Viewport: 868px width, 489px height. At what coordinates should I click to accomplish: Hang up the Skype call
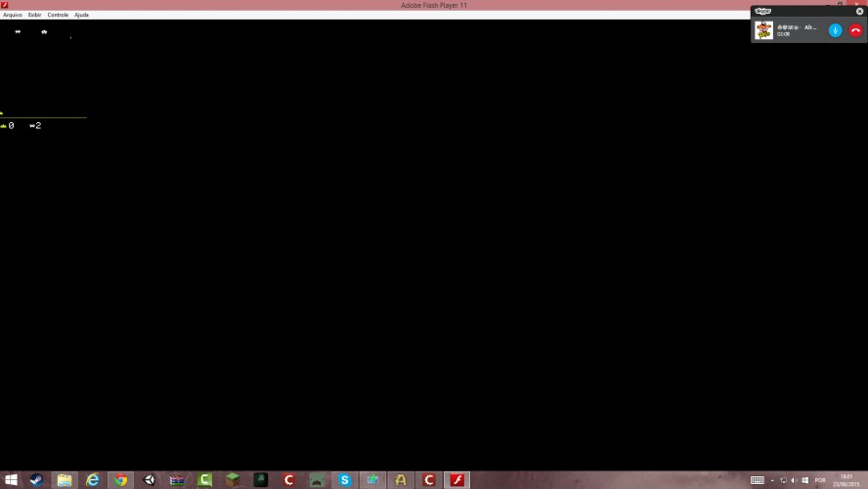tap(856, 30)
